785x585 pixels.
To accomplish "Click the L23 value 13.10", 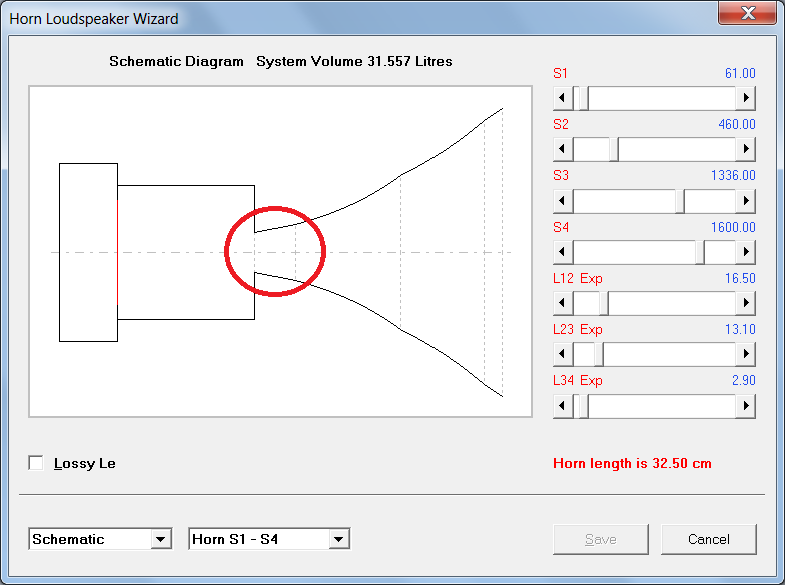I will [x=740, y=330].
